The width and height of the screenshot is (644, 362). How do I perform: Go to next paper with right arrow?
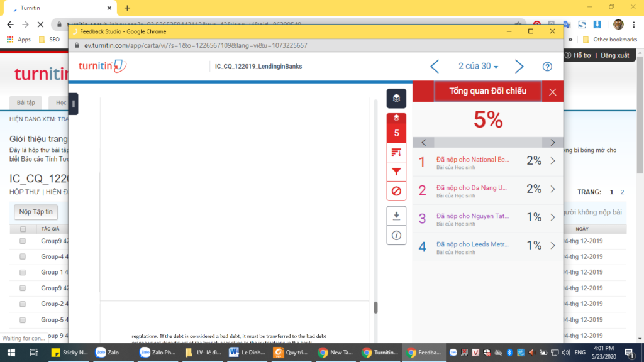pyautogui.click(x=519, y=67)
